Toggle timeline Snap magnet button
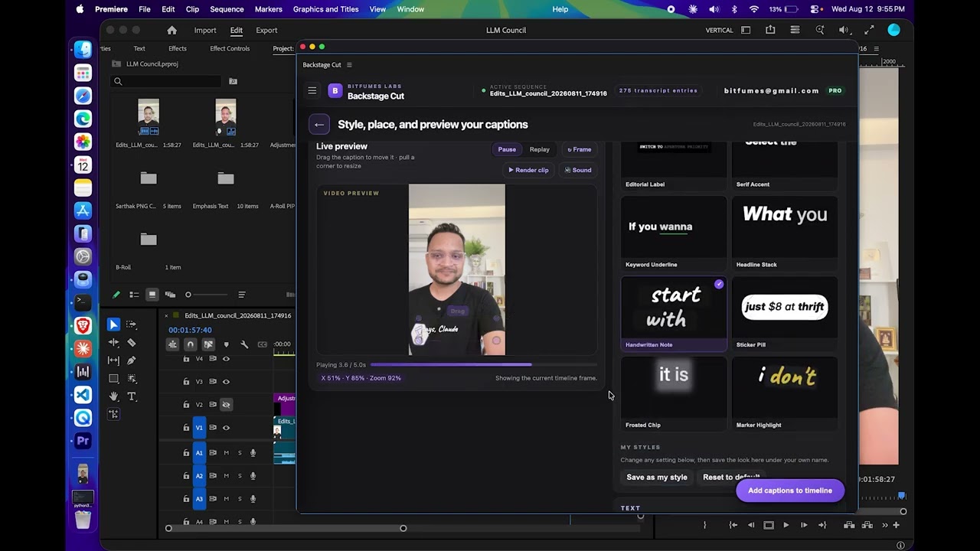The height and width of the screenshot is (551, 980). click(x=190, y=344)
